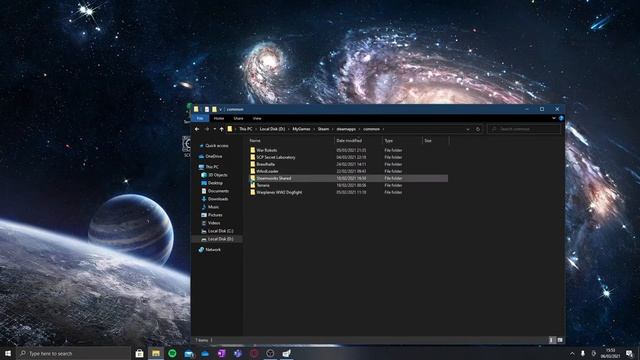Expand the ribbon with the chevron
This screenshot has width=640, height=360.
point(554,118)
